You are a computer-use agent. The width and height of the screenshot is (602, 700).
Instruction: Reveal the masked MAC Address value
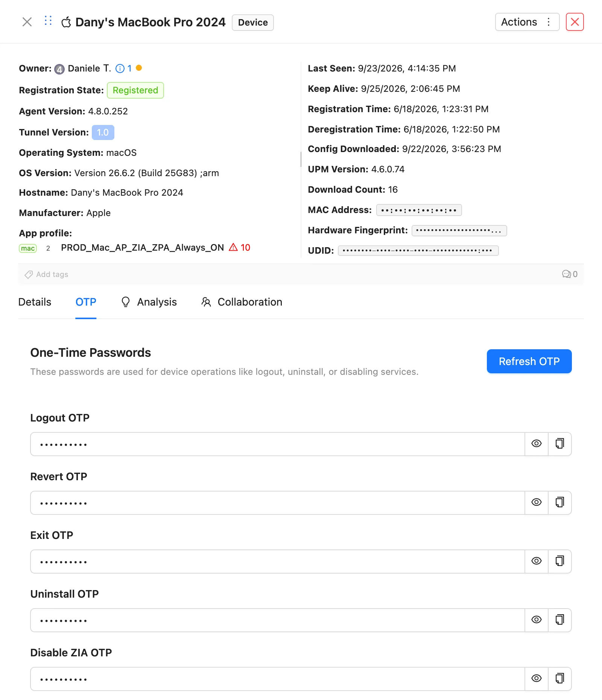(x=419, y=210)
